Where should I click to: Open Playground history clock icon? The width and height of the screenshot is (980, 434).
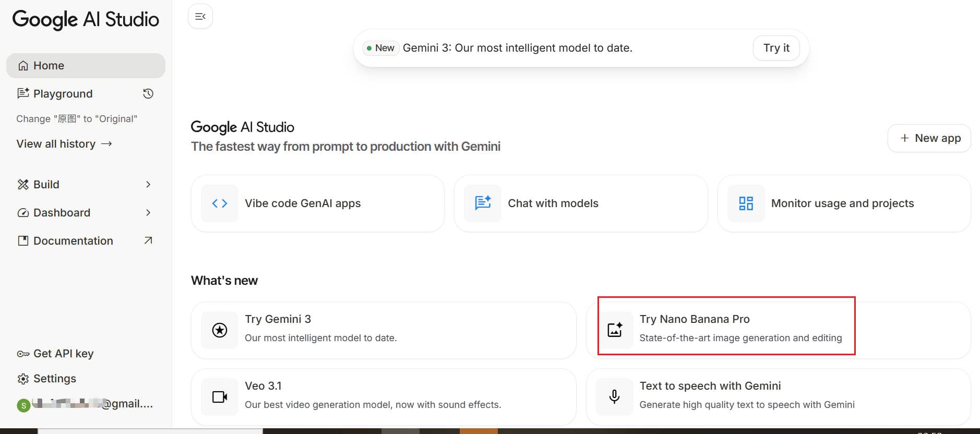(148, 94)
